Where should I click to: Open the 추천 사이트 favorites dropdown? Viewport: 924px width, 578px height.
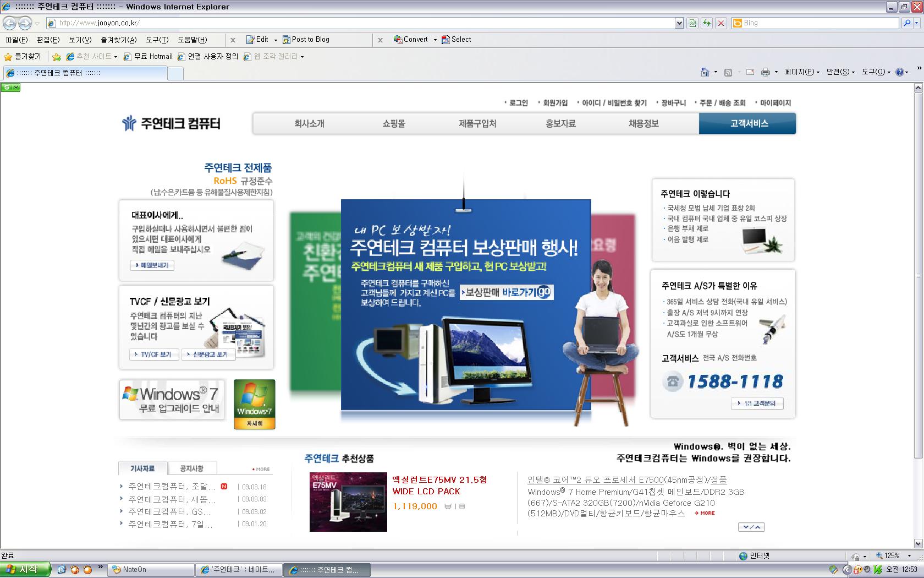92,57
